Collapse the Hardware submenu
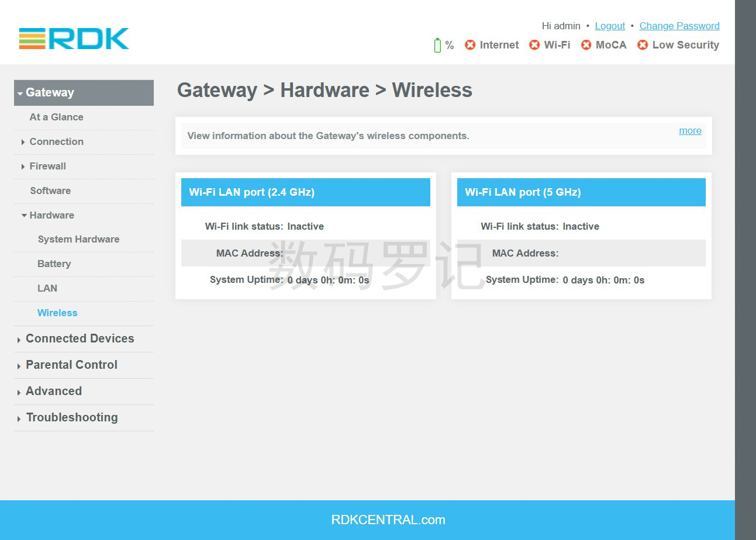The image size is (756, 540). pos(51,215)
